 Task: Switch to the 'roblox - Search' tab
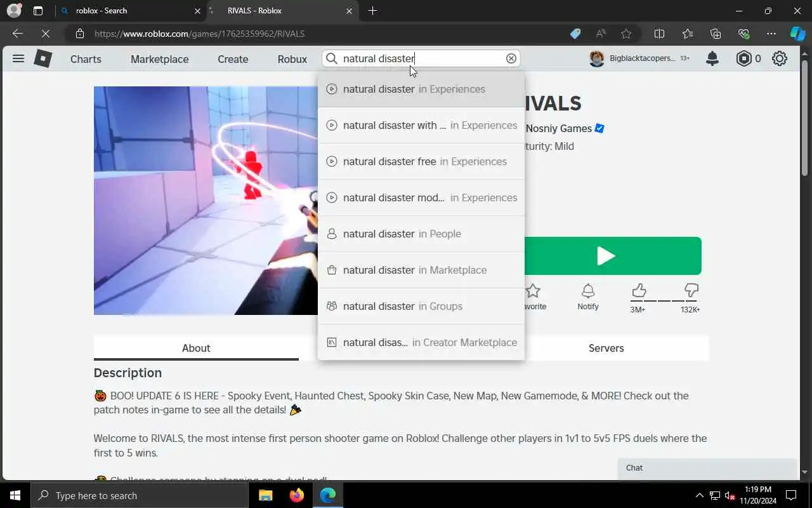click(129, 11)
